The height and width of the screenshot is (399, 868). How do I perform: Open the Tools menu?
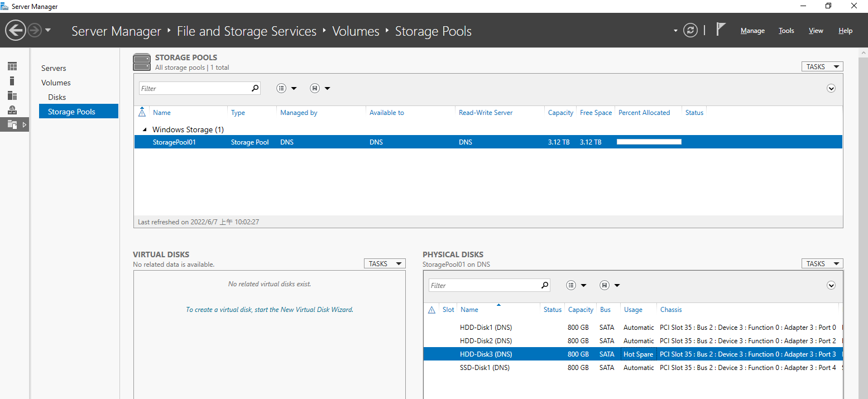coord(786,31)
